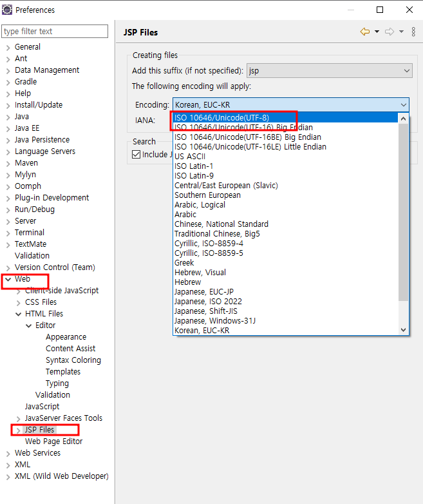Image resolution: width=423 pixels, height=504 pixels.
Task: Open Language Servers preferences page
Action: [45, 151]
